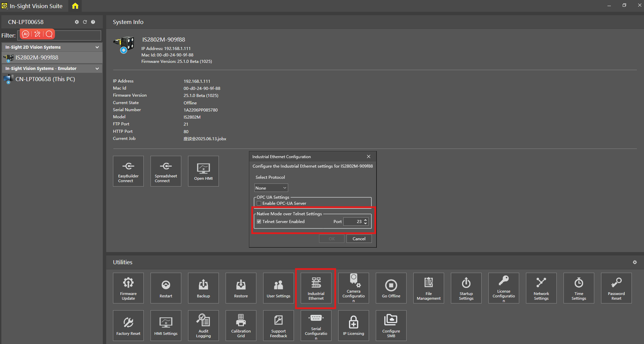The image size is (644, 344).
Task: Open the Backup utility
Action: coord(203,288)
